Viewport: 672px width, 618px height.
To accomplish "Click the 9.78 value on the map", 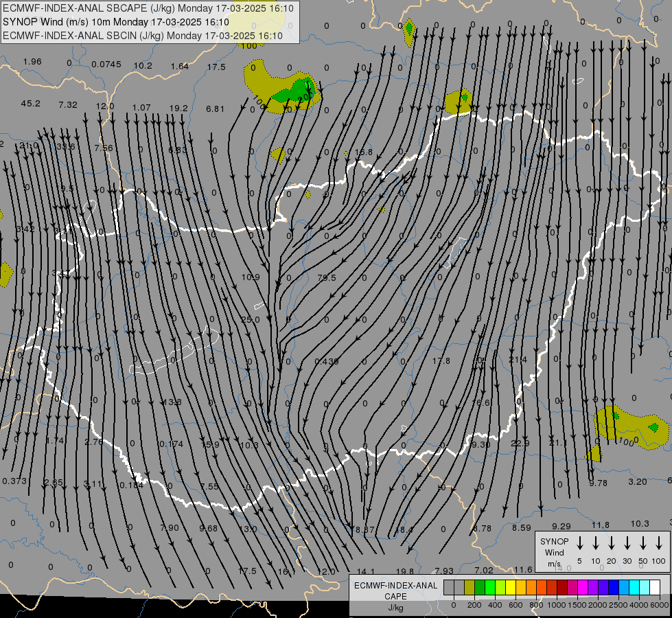I will click(x=598, y=483).
